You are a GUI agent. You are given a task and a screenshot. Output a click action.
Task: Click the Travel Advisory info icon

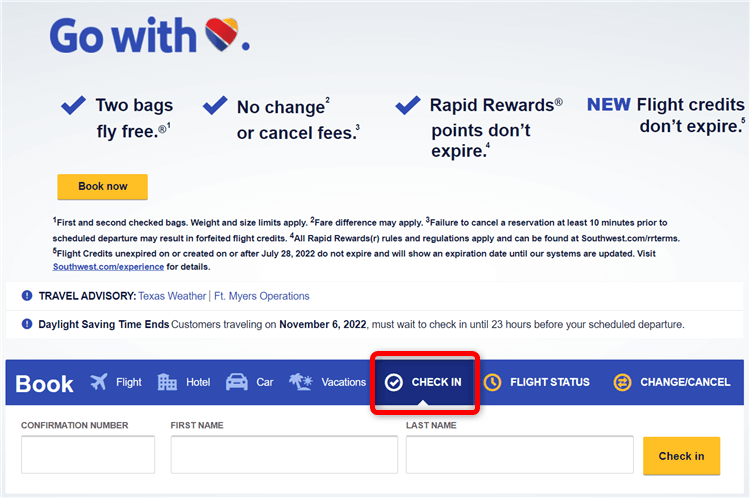[27, 296]
